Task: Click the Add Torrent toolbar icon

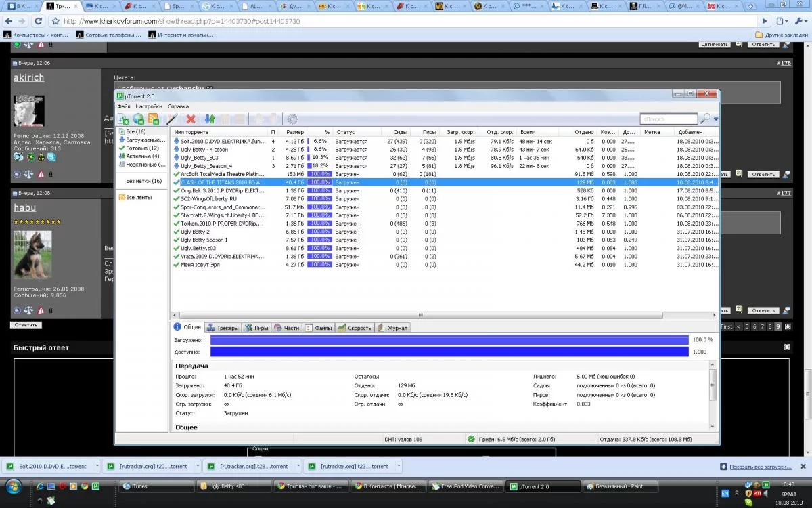Action: 123,119
